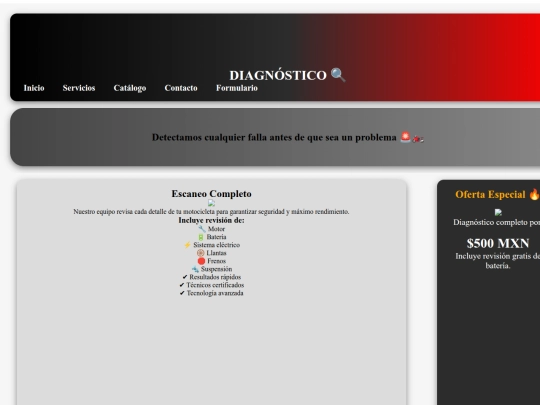The width and height of the screenshot is (540, 405).
Task: Click the wheel icon next to Llantas
Action: pos(200,253)
